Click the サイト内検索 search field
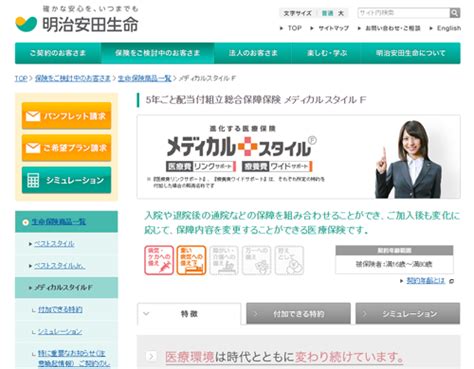Screen dimensions: 474x369 click(x=404, y=13)
